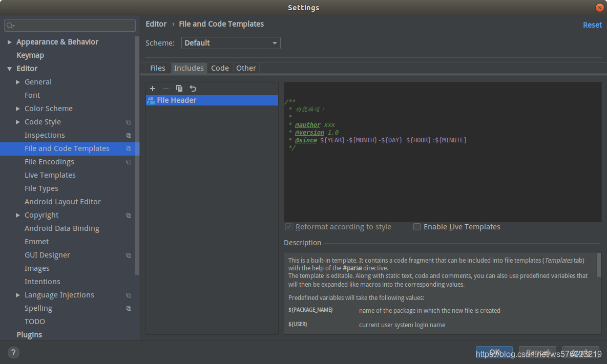Click project-level icon beside Language Injections
The image size is (607, 364).
[x=129, y=295]
